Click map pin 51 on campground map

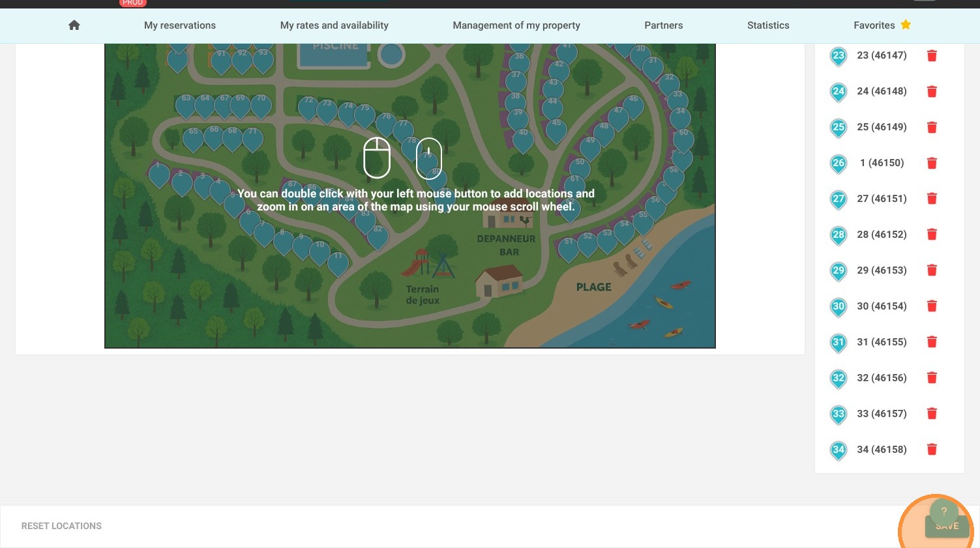coord(568,249)
